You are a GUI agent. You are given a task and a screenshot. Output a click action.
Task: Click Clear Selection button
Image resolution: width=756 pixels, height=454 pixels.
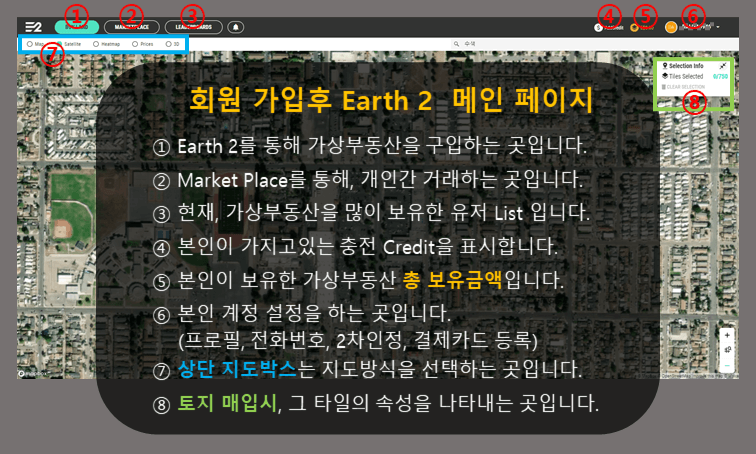point(683,87)
